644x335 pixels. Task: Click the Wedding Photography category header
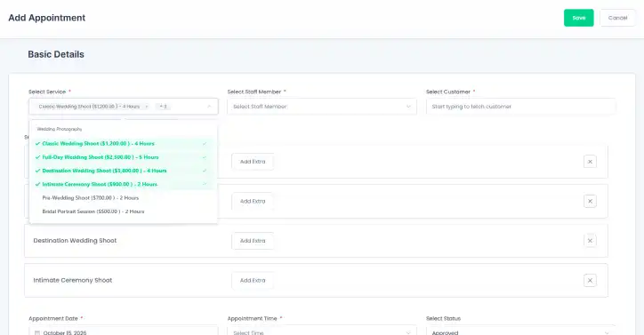point(60,129)
